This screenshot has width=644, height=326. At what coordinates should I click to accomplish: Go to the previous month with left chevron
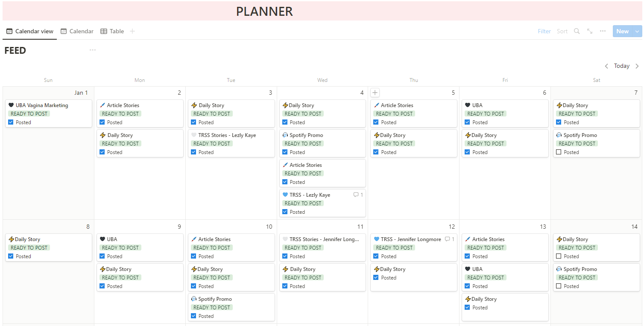[606, 66]
